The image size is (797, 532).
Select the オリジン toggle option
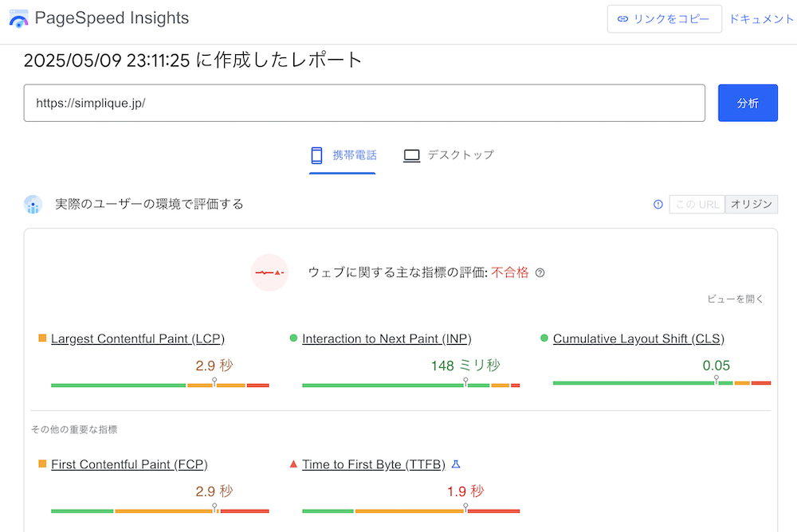[x=752, y=204]
